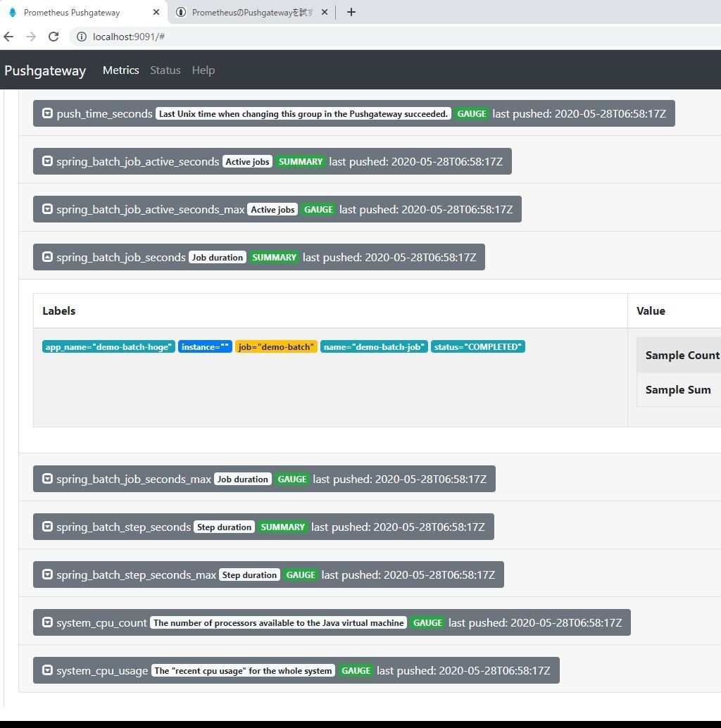Click the "recent cpu usage" help text badge
Image resolution: width=721 pixels, height=728 pixels.
[x=243, y=670]
